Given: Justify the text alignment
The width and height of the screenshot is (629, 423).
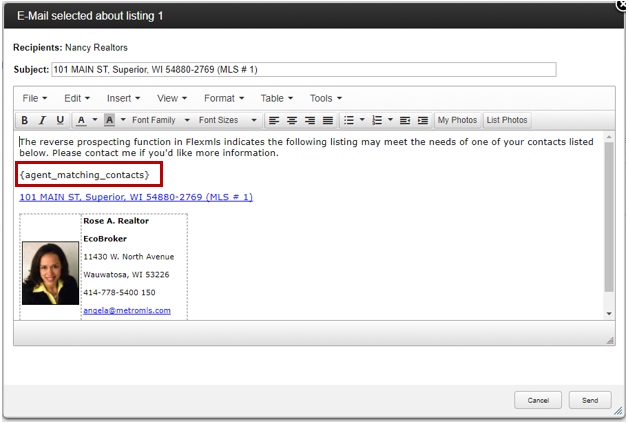Looking at the screenshot, I should [328, 120].
